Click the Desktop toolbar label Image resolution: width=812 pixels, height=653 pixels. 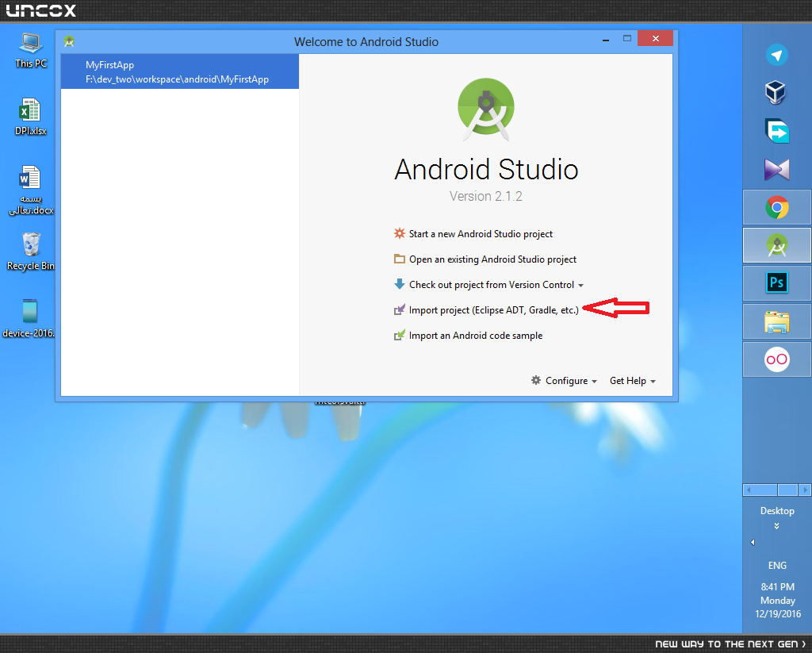[777, 510]
